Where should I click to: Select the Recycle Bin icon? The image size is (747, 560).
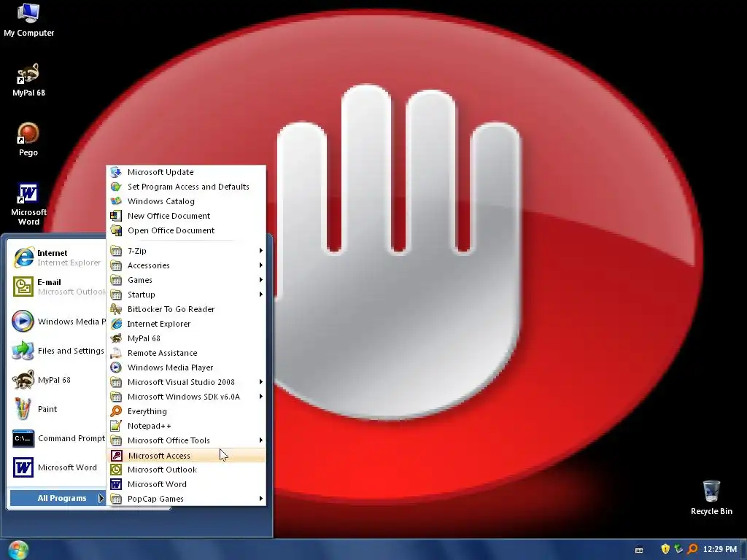(711, 498)
